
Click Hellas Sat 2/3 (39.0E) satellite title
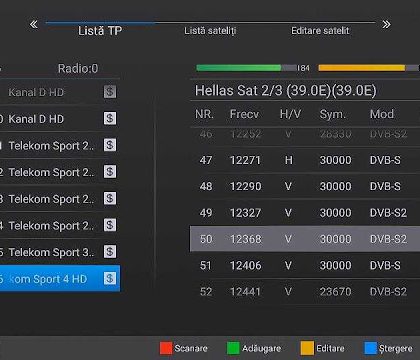tap(286, 90)
